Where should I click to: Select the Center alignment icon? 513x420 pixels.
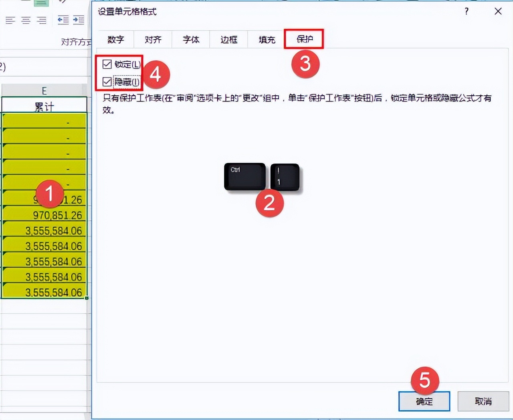tap(26, 20)
